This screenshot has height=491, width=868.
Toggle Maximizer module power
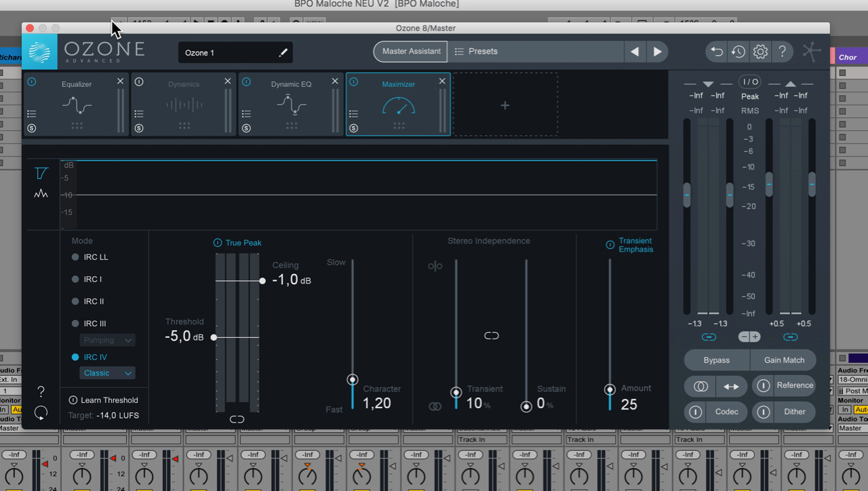tap(353, 81)
